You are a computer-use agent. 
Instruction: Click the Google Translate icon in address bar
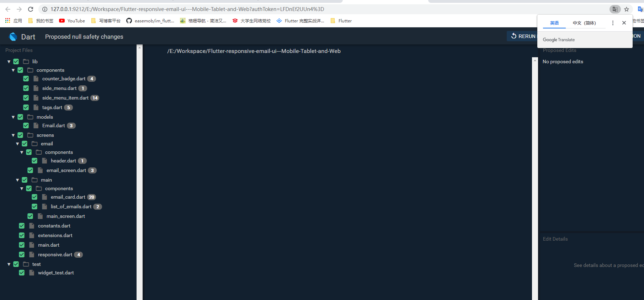[x=615, y=9]
